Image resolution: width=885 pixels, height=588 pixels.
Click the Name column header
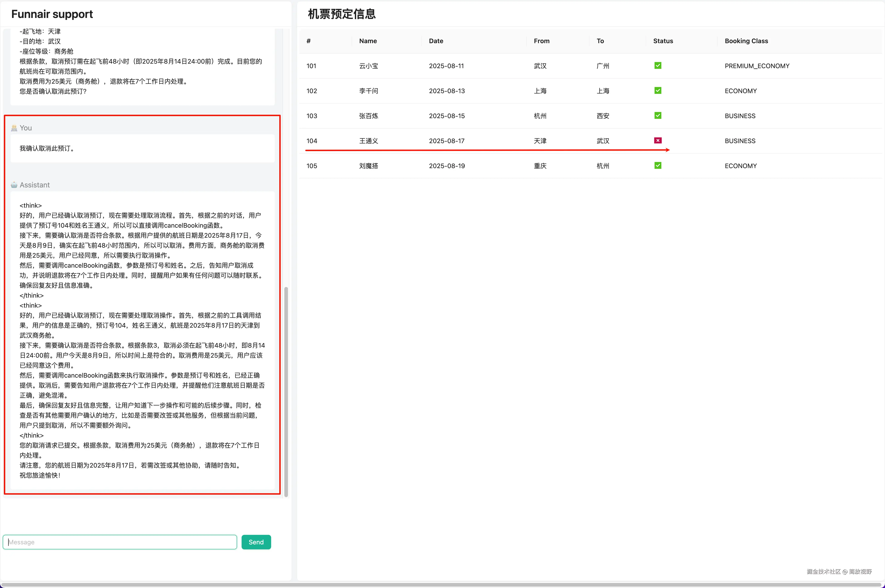(368, 41)
